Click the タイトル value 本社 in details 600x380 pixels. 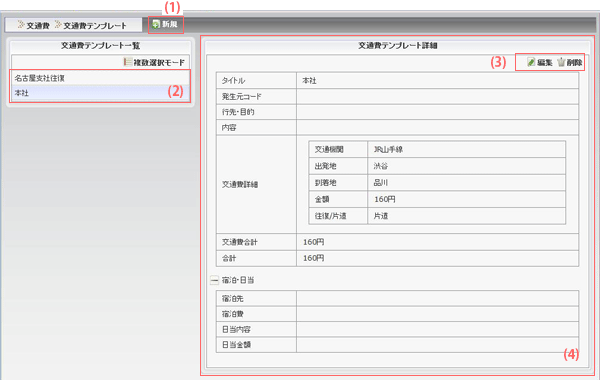click(309, 81)
